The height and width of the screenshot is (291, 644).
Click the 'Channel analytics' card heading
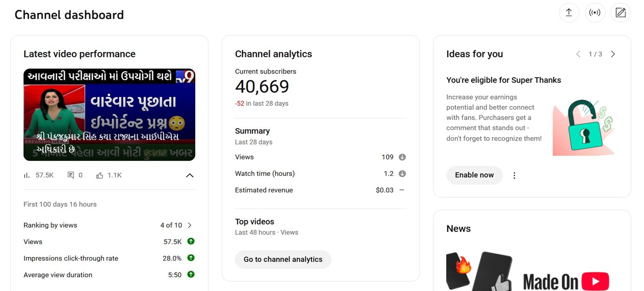(x=273, y=54)
